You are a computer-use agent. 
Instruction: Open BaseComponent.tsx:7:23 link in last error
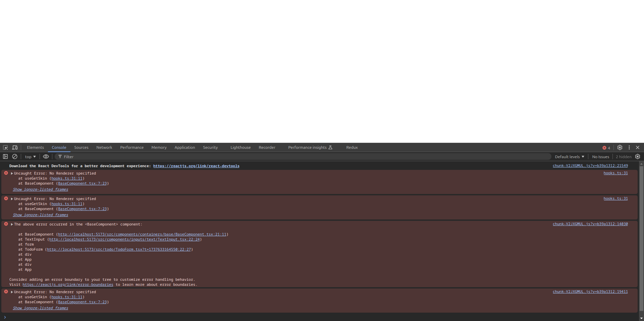pos(82,302)
